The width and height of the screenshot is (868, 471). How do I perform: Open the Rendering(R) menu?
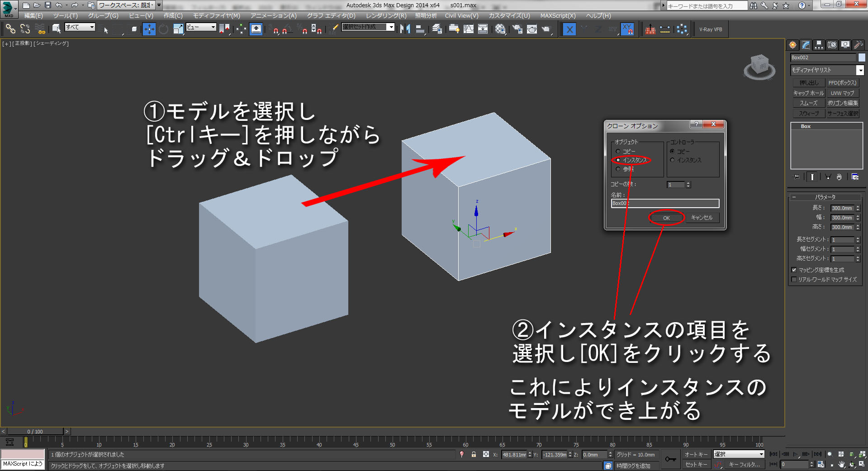coord(386,16)
